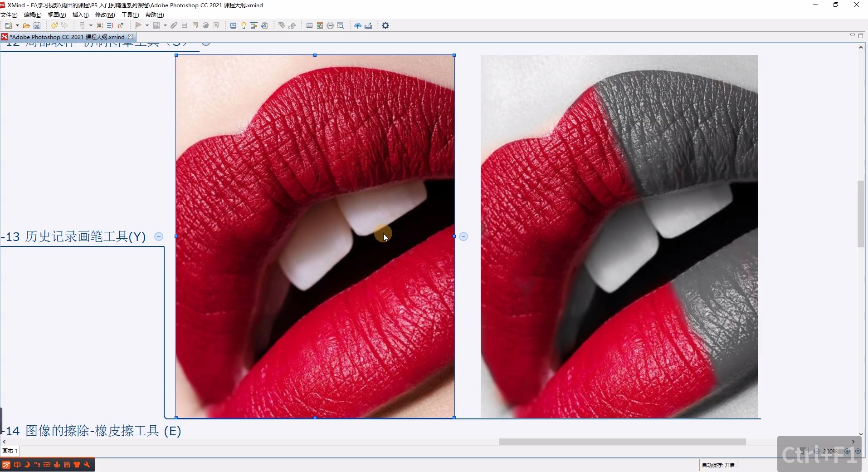Click the lightbulb brainstorm icon

click(x=244, y=26)
